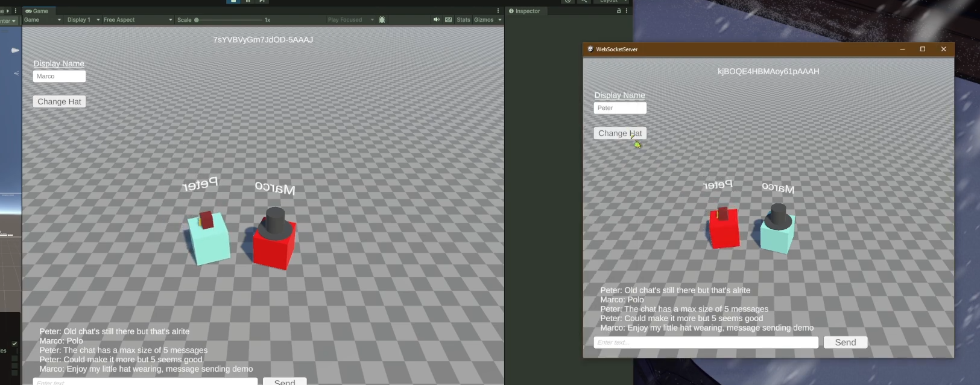Adjust the Scale slider handle

(197, 20)
